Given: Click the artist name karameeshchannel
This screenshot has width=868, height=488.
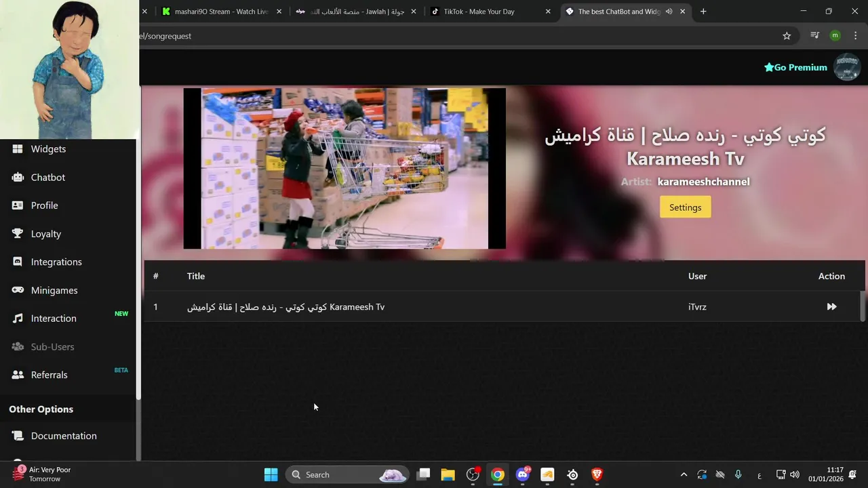Looking at the screenshot, I should click(703, 182).
